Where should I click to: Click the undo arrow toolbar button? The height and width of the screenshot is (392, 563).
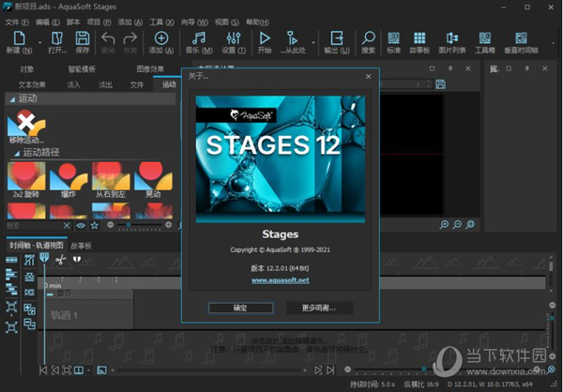tap(108, 38)
